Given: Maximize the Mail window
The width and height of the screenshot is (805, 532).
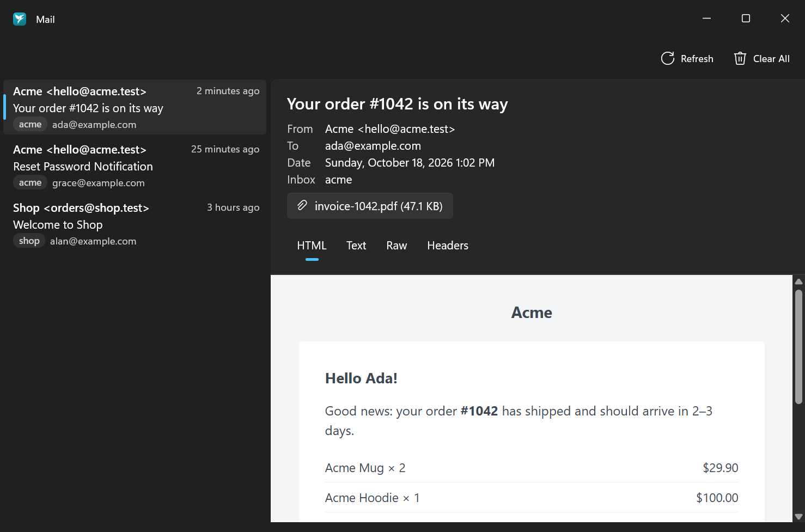Looking at the screenshot, I should point(746,19).
